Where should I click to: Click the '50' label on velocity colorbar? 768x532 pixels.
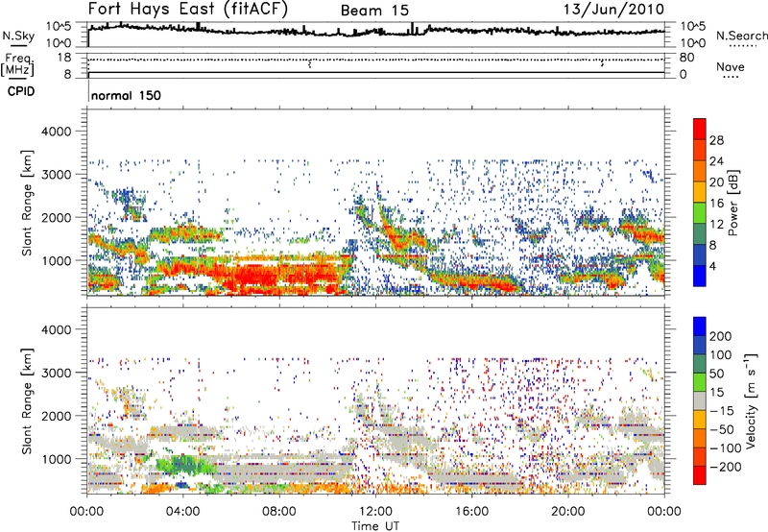tap(716, 374)
